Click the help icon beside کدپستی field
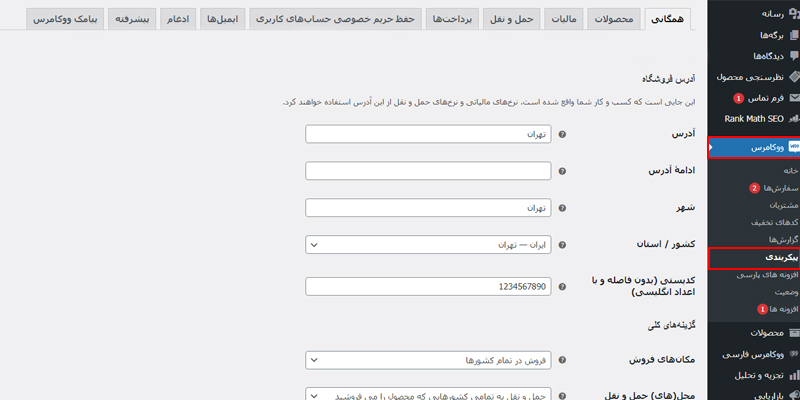800x400 pixels. [x=561, y=286]
